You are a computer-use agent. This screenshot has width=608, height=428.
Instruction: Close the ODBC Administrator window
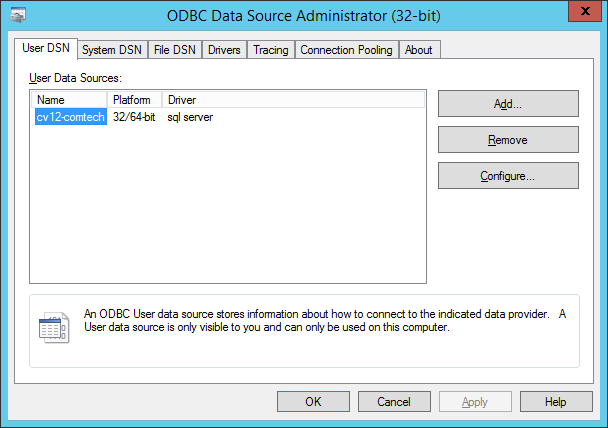(x=585, y=11)
